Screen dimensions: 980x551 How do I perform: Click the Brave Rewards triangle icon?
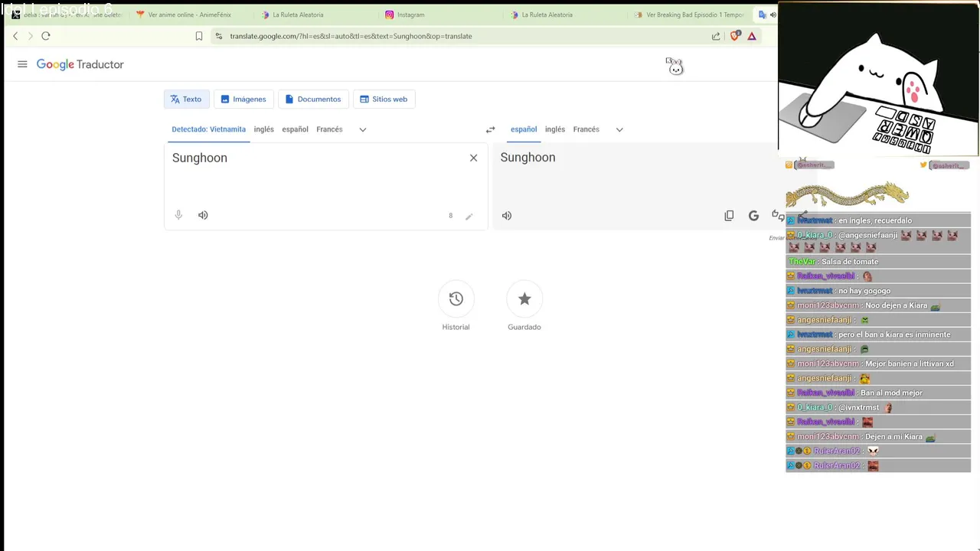(752, 36)
